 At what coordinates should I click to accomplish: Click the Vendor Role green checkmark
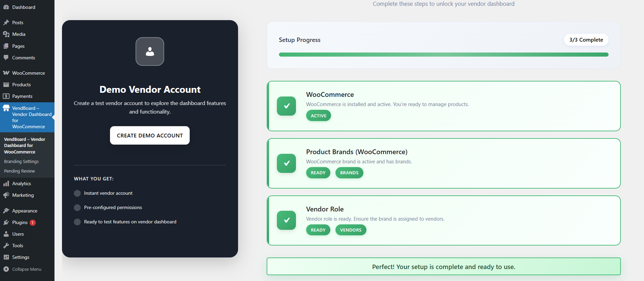coord(286,220)
